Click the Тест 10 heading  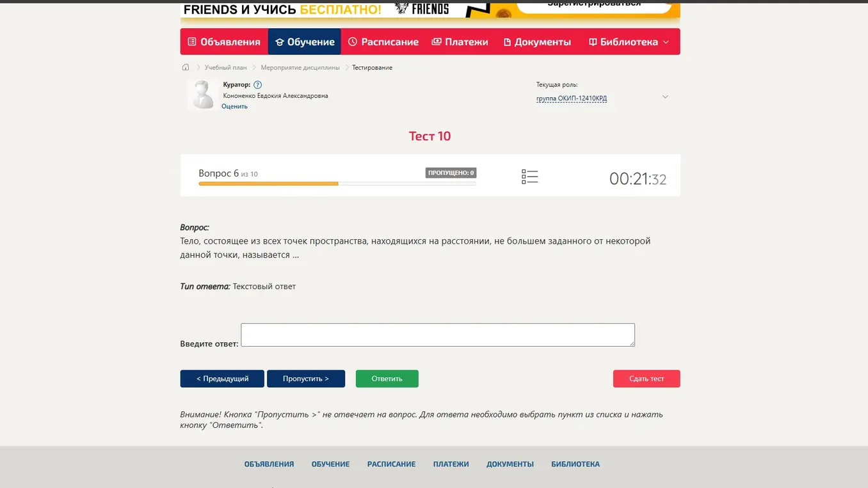[430, 136]
